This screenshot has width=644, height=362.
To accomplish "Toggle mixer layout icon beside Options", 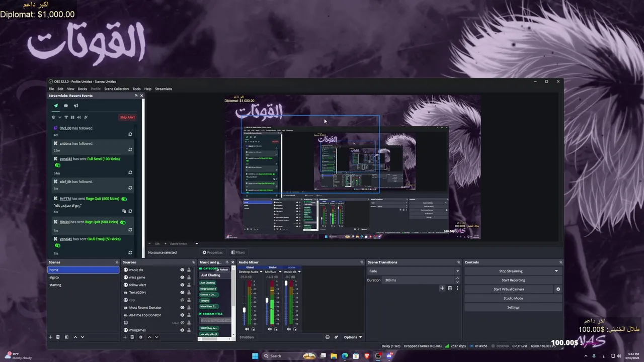I will coord(328,337).
